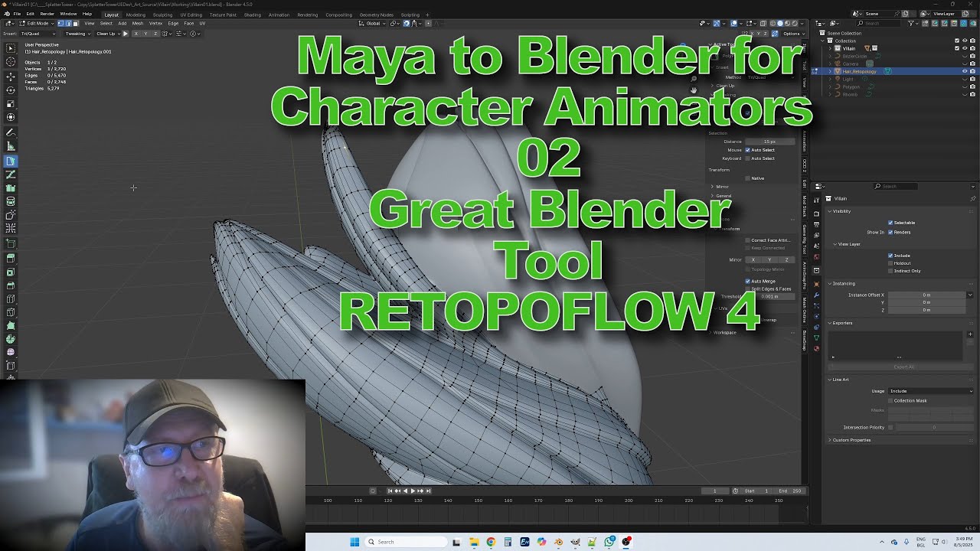Click Instance Offset X field
This screenshot has width=980, height=551.
point(926,295)
